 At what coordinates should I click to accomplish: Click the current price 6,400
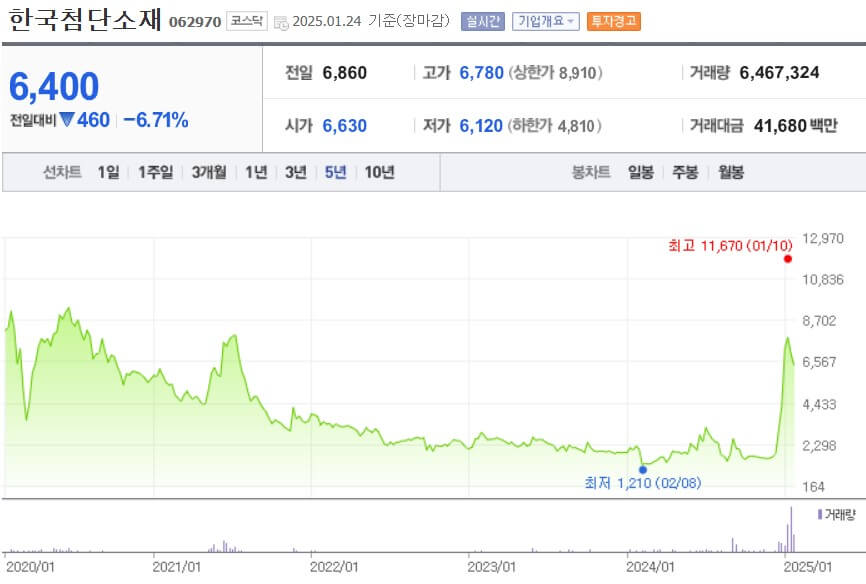pos(54,87)
